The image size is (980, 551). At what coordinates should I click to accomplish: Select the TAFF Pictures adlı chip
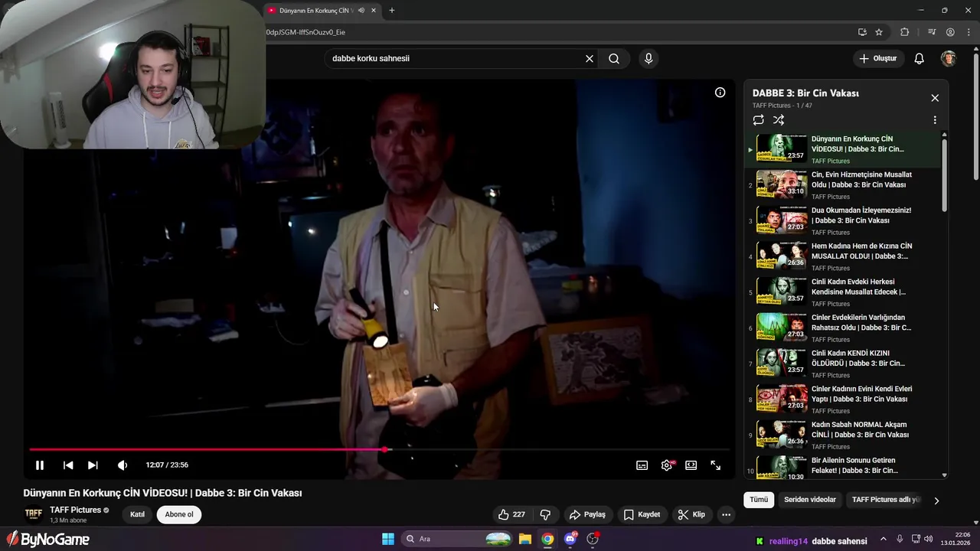pos(885,500)
